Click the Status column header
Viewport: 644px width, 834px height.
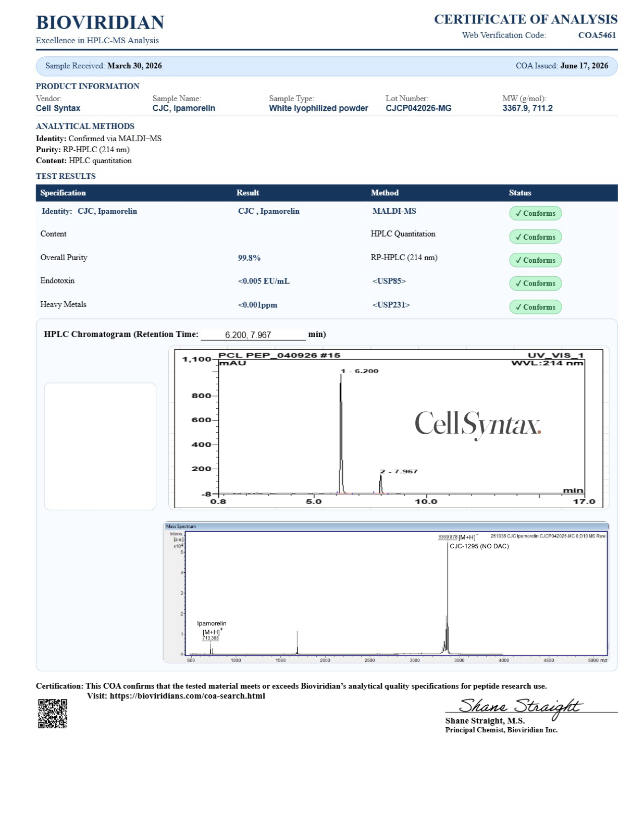(x=520, y=193)
